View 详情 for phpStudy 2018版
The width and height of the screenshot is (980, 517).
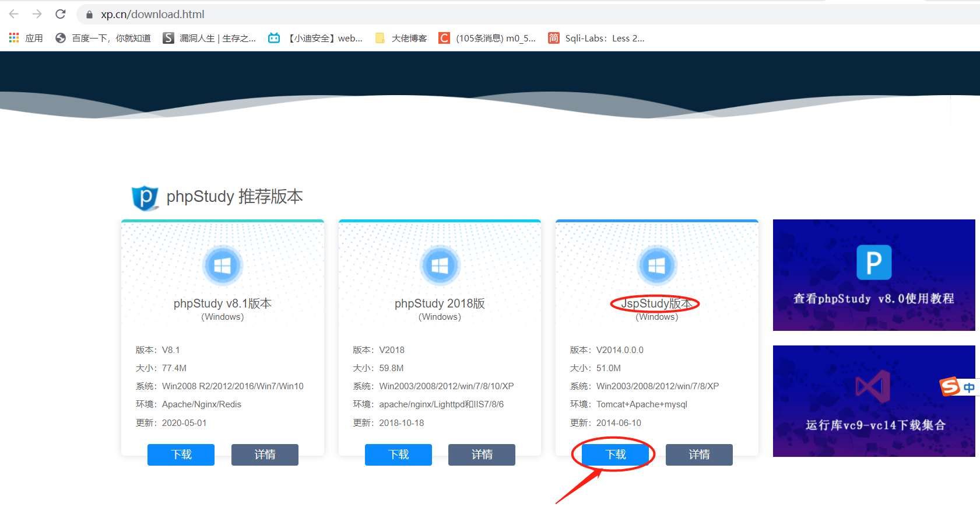pyautogui.click(x=482, y=455)
